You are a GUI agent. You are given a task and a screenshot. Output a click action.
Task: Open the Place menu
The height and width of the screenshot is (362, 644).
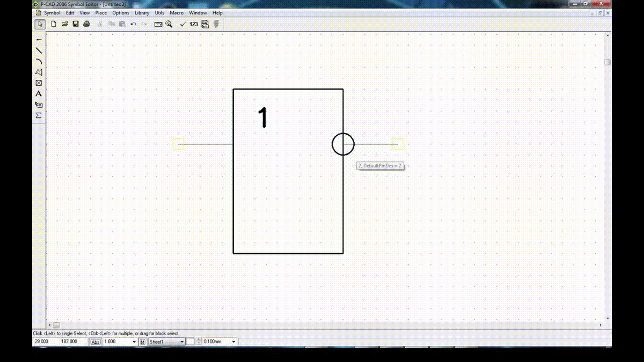101,13
